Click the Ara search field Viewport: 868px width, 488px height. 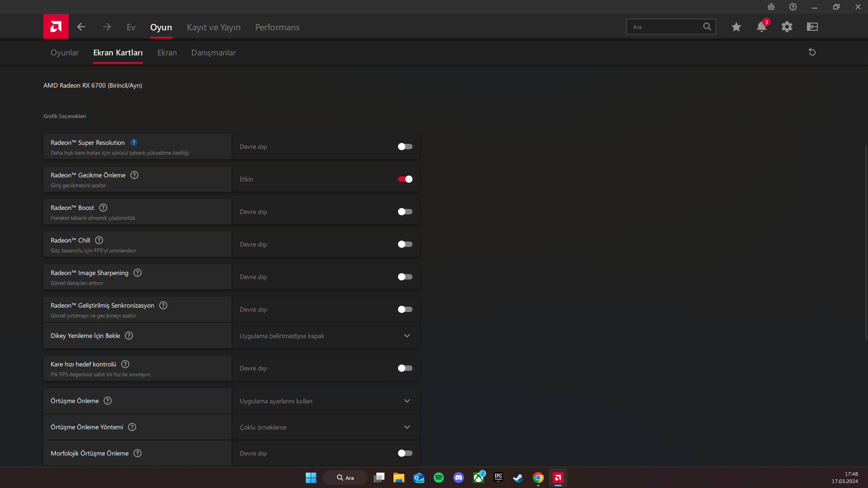(x=671, y=27)
